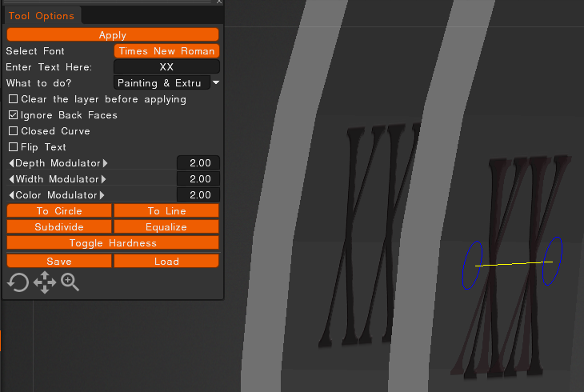
Task: Switch to the Tool Options tab
Action: click(42, 15)
